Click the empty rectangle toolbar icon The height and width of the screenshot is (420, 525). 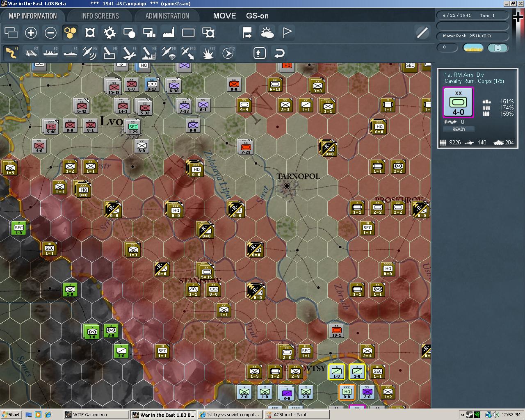[x=188, y=33]
